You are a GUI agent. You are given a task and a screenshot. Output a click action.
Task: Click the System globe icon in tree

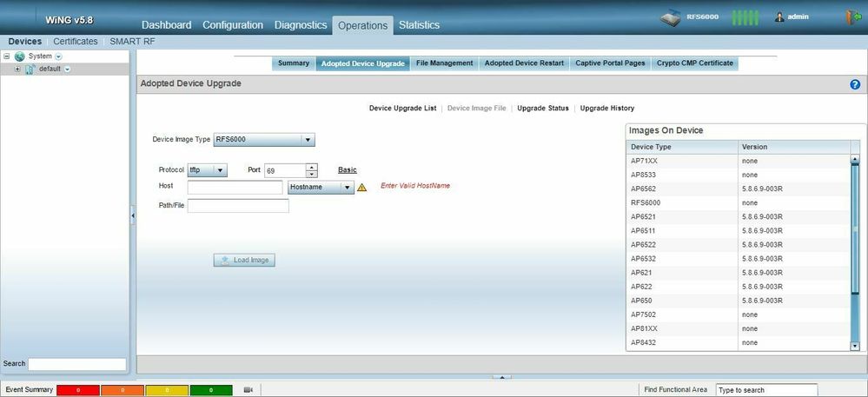tap(19, 56)
